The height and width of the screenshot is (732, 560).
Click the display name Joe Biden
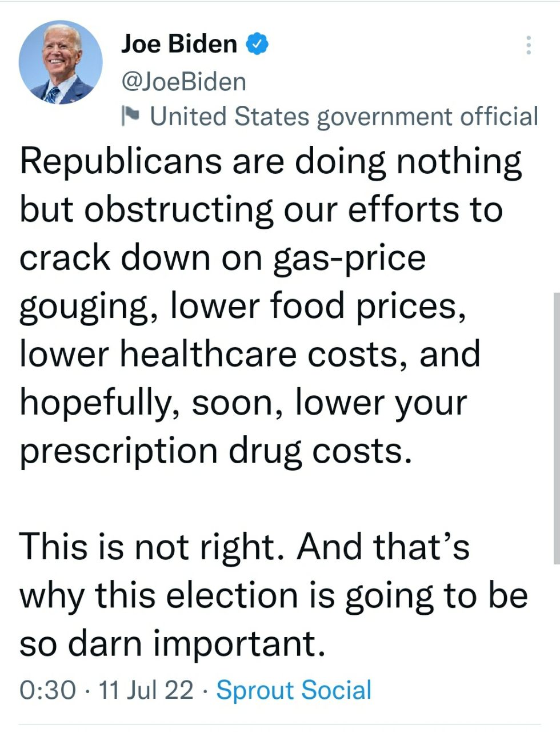179,45
